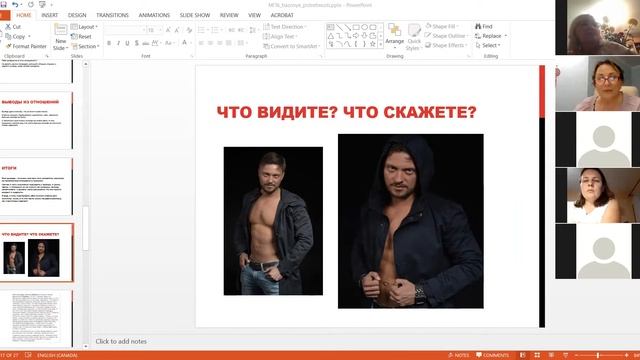Expand the Select dropdown in Editing
The width and height of the screenshot is (640, 360).
pyautogui.click(x=488, y=45)
